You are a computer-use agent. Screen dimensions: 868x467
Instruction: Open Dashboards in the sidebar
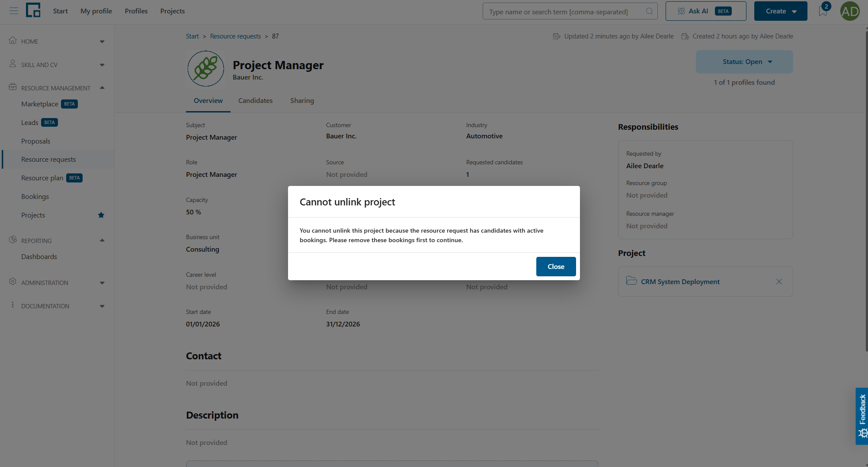tap(39, 257)
